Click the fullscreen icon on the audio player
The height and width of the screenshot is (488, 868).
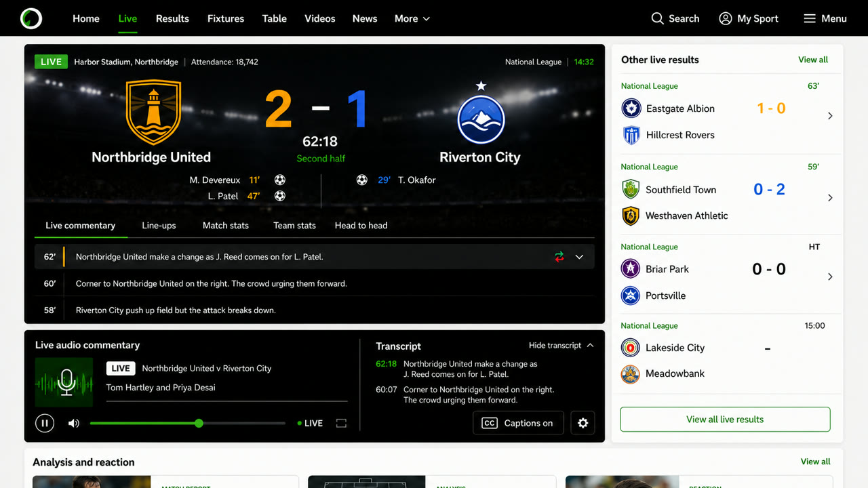[x=341, y=424]
